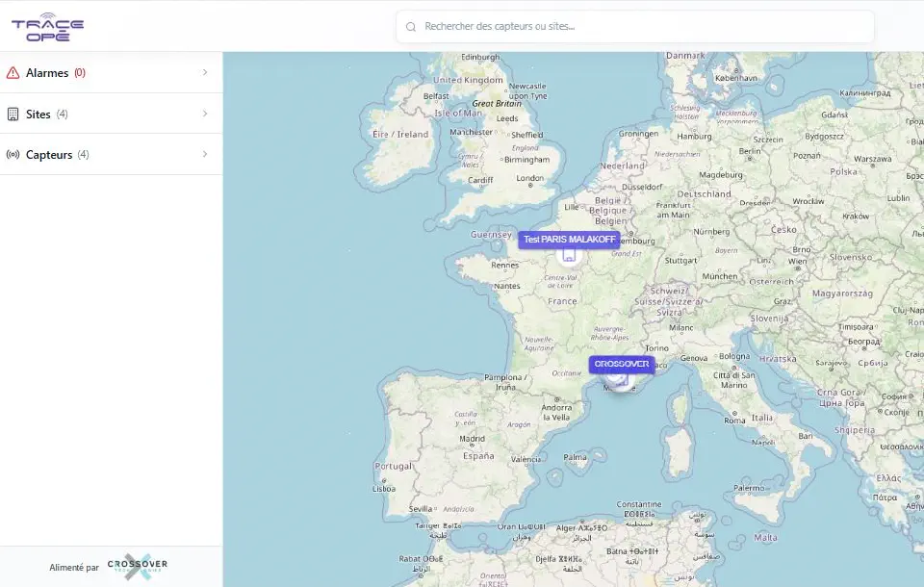Viewport: 924px width, 587px height.
Task: Click the CROSSOVER map label
Action: [x=621, y=365]
